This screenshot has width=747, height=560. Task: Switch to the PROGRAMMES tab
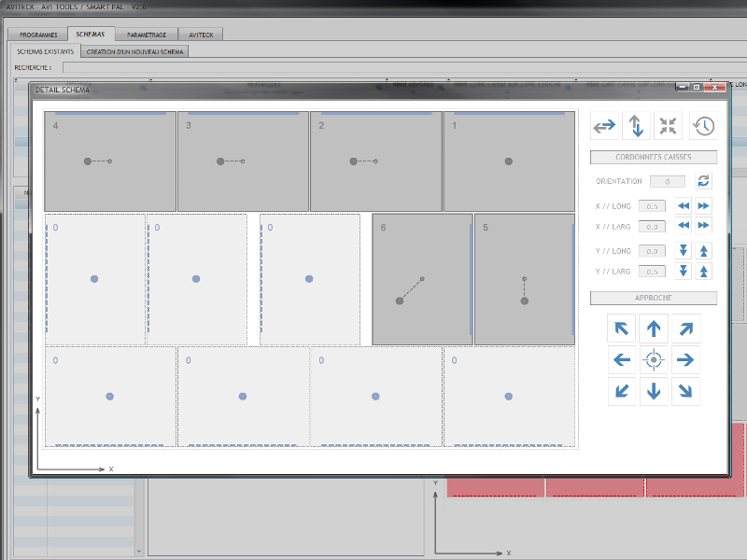click(x=38, y=35)
